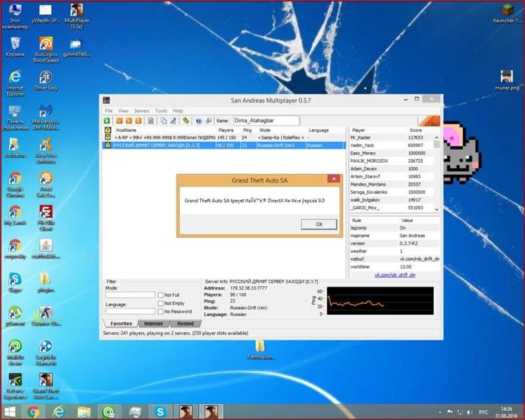Open the Tools menu
Viewport: 525px width, 420px height.
[161, 110]
